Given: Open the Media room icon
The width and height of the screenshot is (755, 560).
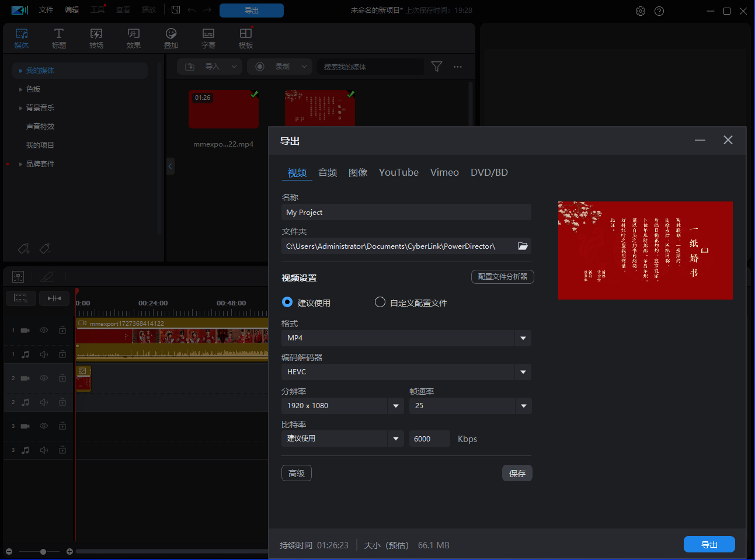Looking at the screenshot, I should 22,38.
